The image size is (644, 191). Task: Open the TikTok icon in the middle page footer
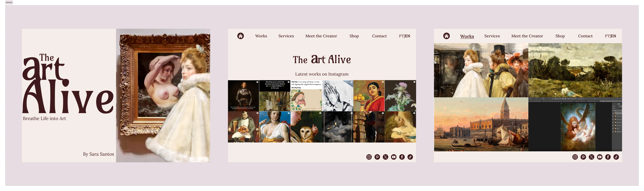coord(410,157)
